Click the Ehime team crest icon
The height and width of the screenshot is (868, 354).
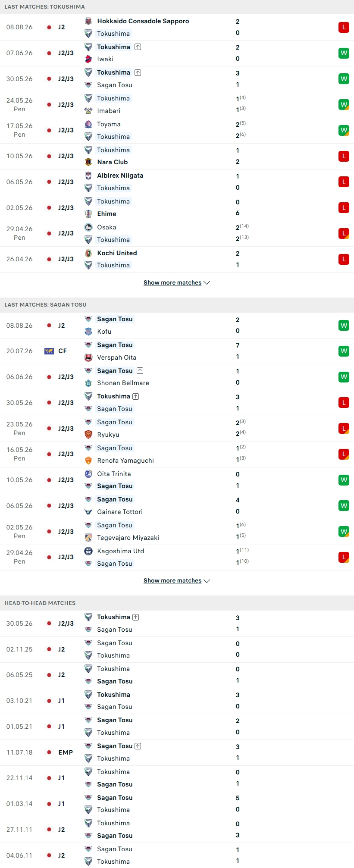(88, 214)
